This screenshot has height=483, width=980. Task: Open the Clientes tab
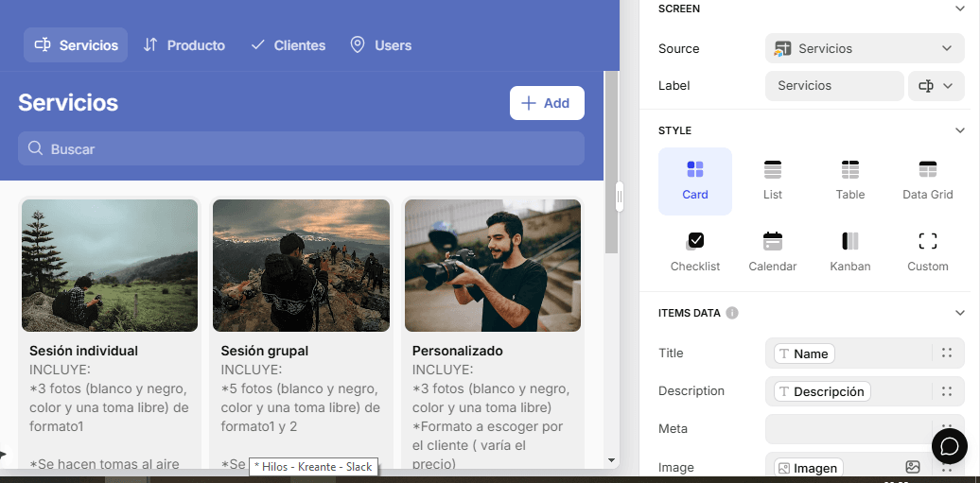point(288,45)
